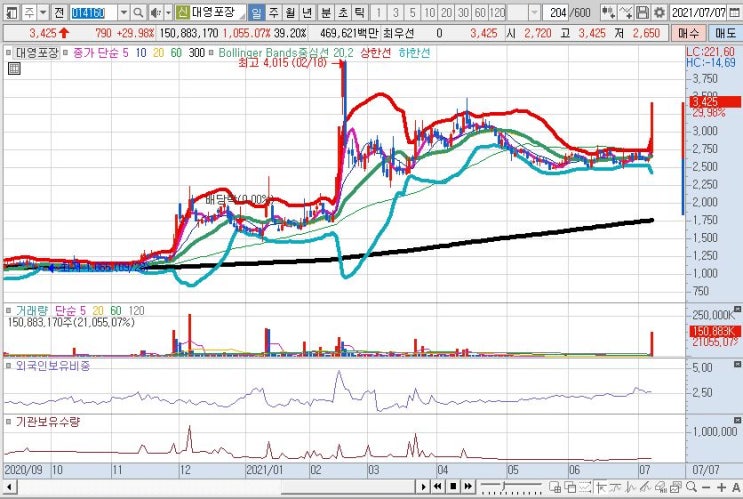Close the volume panel with its corner button
The image size is (743, 499).
pos(737,309)
